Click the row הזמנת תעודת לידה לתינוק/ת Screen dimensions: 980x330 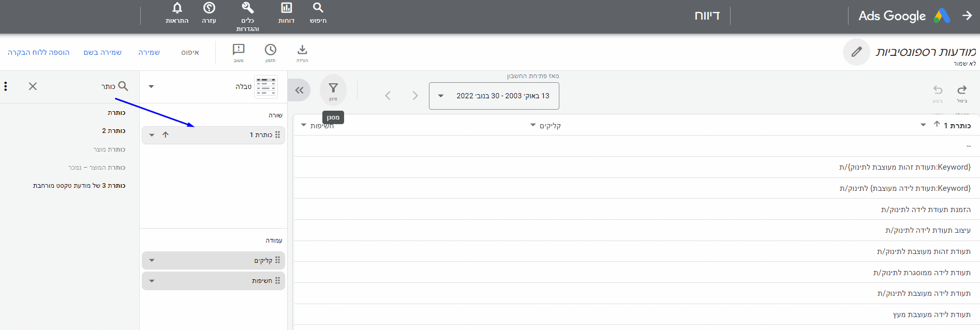(x=637, y=209)
